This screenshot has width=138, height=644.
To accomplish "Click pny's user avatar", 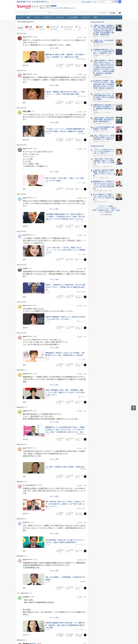I will point(20,38).
